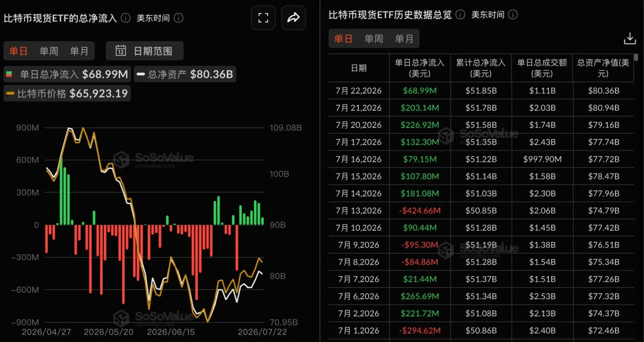The height and width of the screenshot is (342, 644).
Task: Click the 7月 13,2026 date cell
Action: click(359, 210)
